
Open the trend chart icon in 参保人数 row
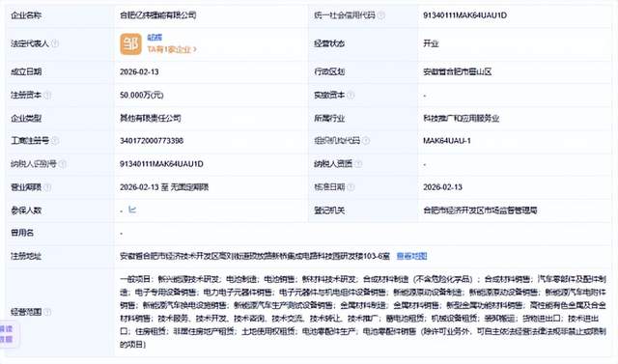pyautogui.click(x=132, y=210)
